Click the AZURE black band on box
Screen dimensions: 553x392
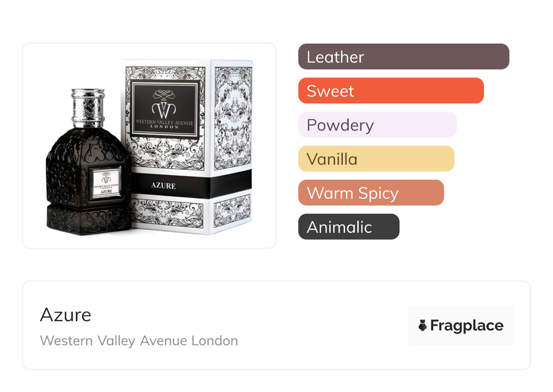192,186
